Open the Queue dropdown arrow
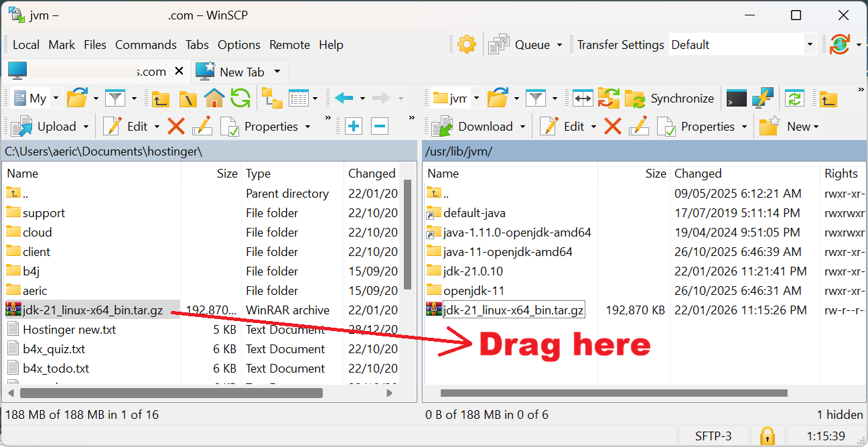 559,45
